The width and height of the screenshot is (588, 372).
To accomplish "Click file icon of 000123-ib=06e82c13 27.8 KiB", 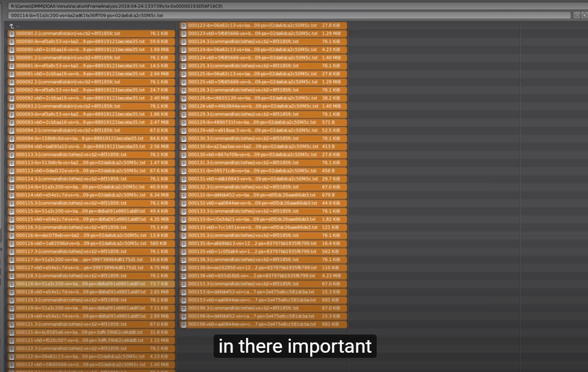I will 184,26.
